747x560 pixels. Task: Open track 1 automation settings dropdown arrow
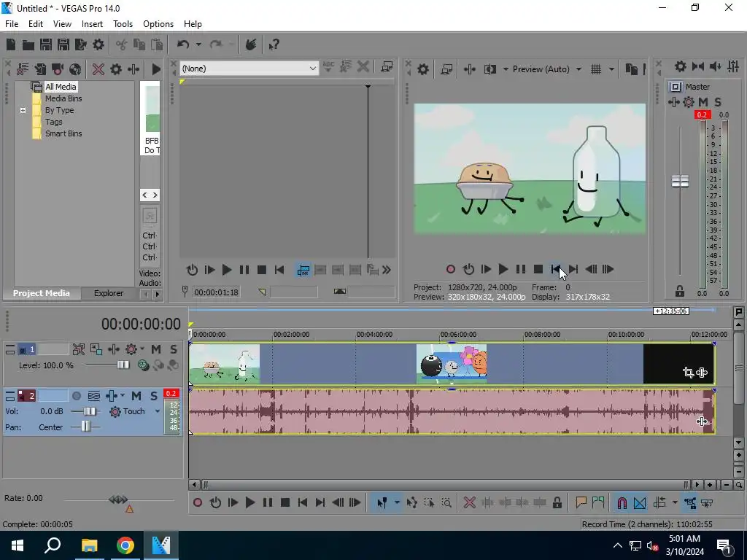pyautogui.click(x=142, y=349)
